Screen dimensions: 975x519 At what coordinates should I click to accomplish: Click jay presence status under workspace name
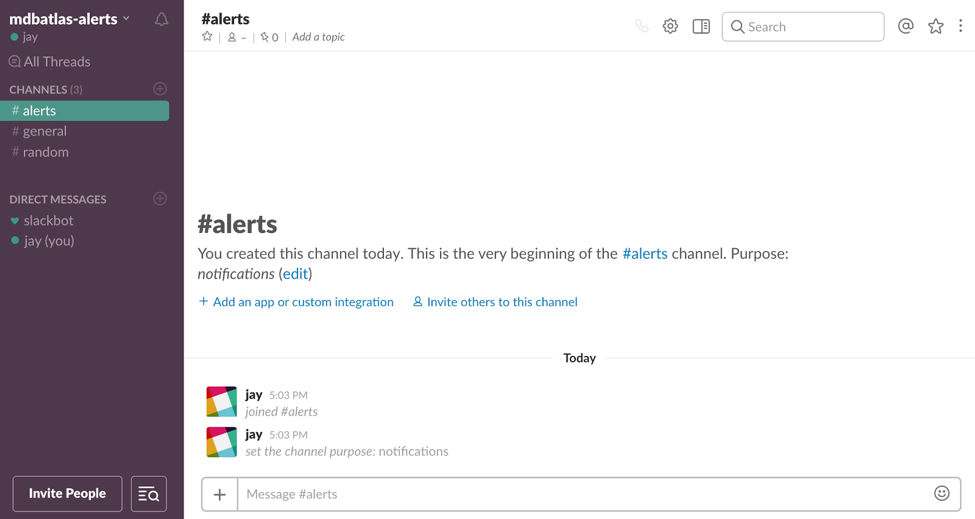click(24, 37)
